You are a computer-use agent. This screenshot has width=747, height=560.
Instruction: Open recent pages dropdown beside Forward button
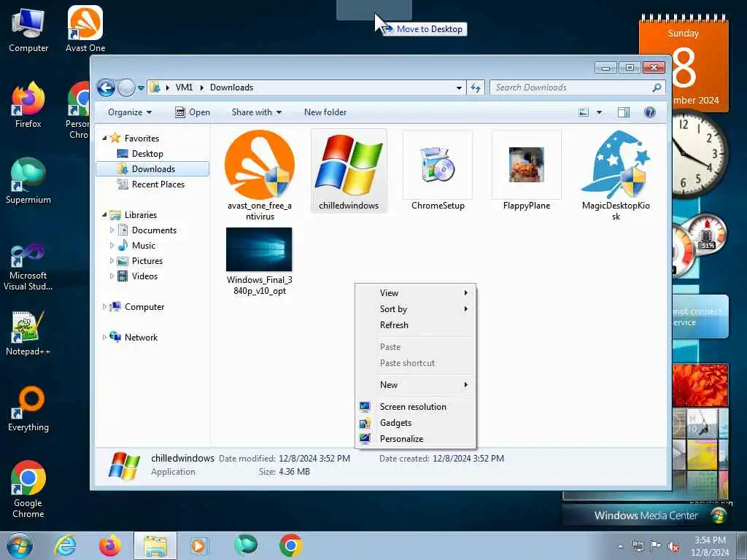(x=141, y=88)
